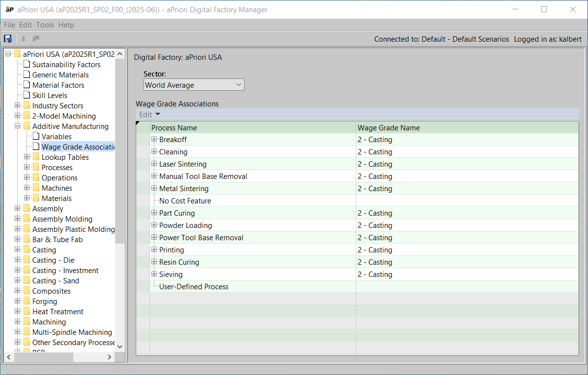Click the Additive Manufacturing folder icon
Screen dimensions: 588x375
[x=26, y=126]
